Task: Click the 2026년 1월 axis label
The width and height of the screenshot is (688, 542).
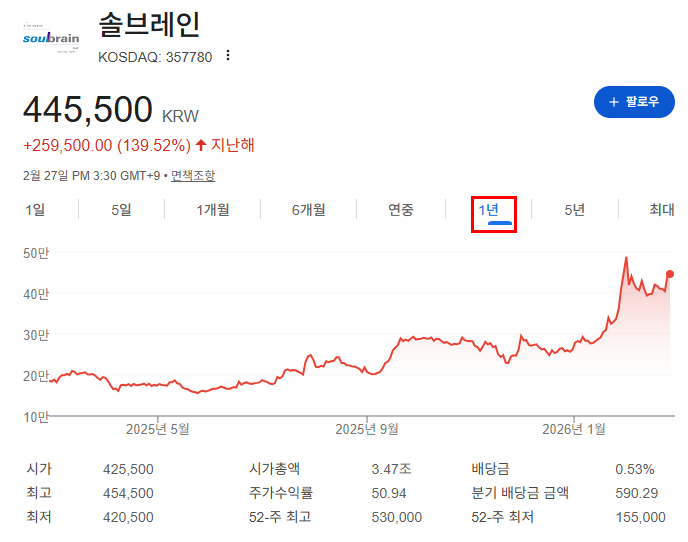Action: [573, 429]
